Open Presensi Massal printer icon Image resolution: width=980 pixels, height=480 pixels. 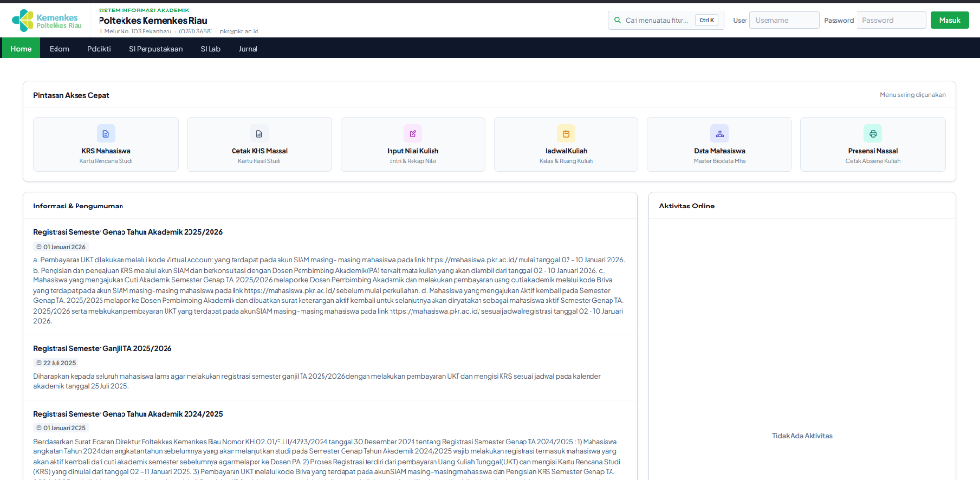coord(873,134)
